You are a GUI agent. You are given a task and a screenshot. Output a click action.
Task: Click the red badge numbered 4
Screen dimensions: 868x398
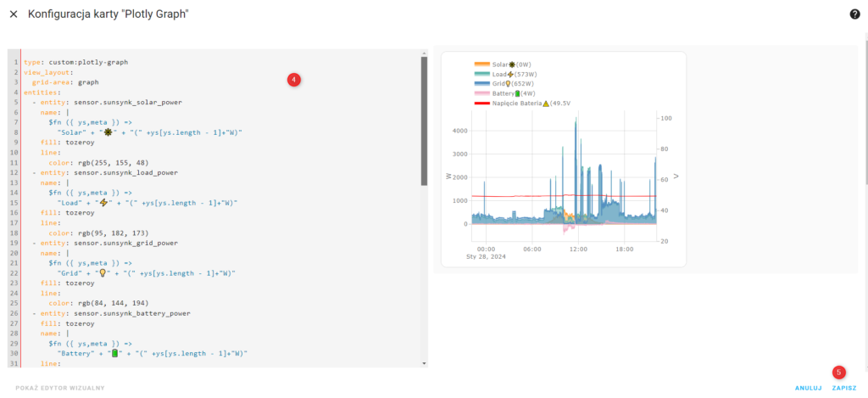pos(294,80)
